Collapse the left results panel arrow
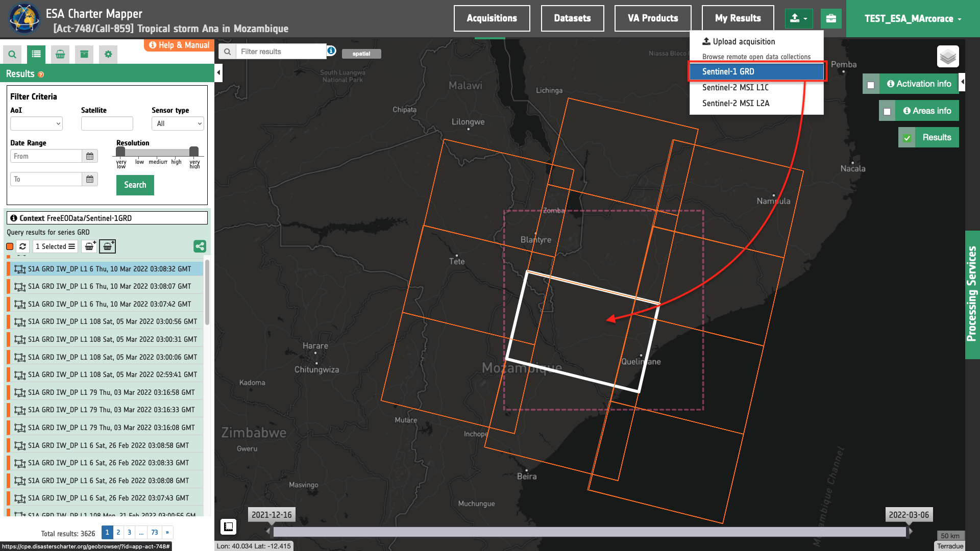 218,72
